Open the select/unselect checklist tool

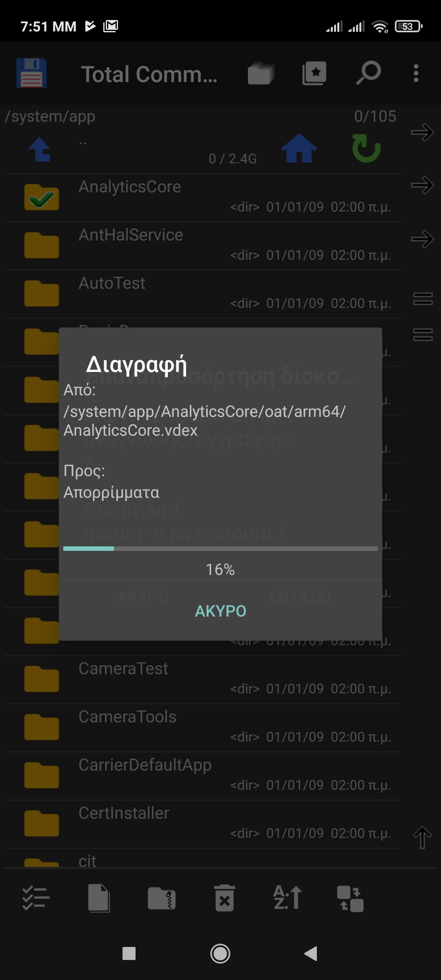coord(36,898)
